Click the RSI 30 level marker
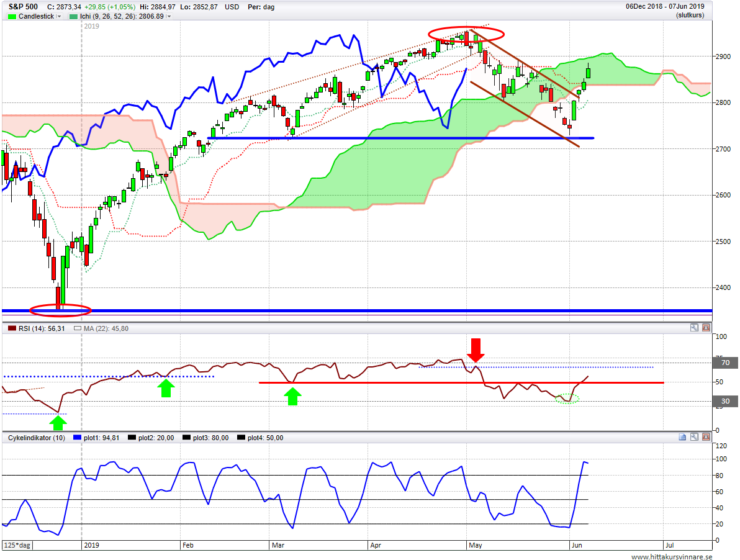Screen dimensions: 740x560 pyautogui.click(x=725, y=401)
